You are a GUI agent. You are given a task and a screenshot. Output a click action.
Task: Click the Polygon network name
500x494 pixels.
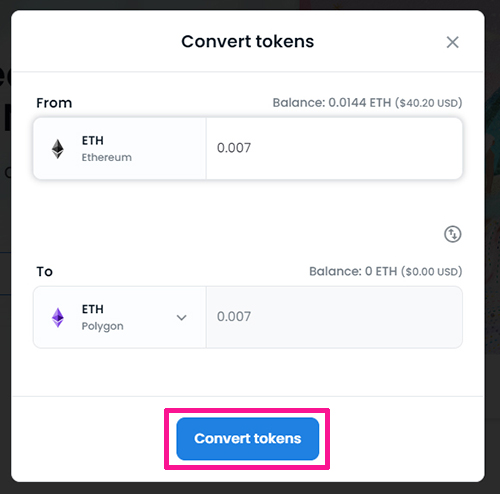(103, 326)
